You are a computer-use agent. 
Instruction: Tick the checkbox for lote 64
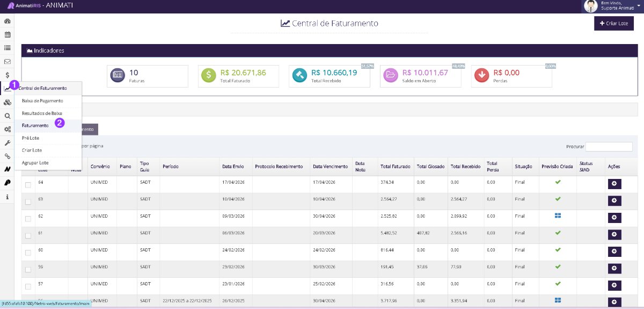[x=28, y=185]
